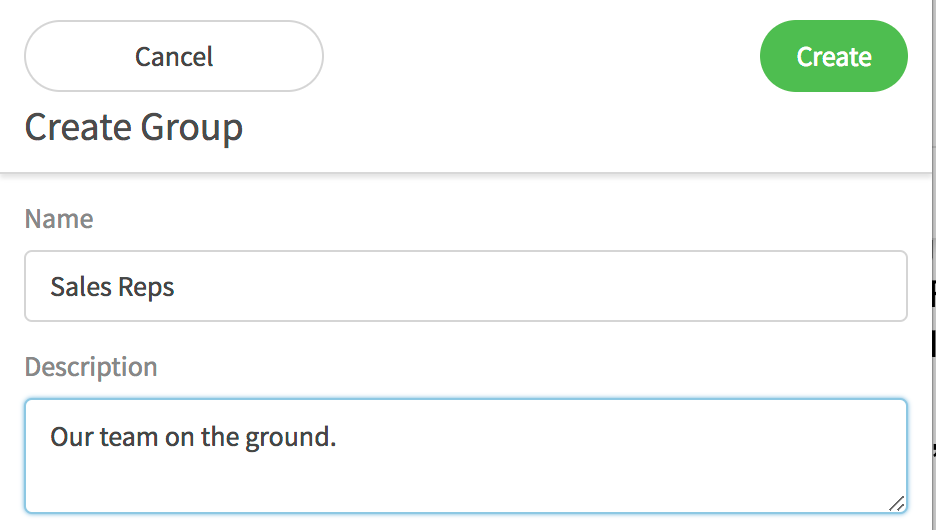Click the green Create button

[x=833, y=57]
